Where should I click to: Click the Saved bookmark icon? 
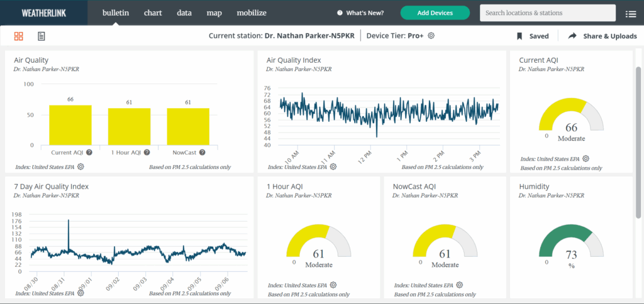pyautogui.click(x=519, y=36)
